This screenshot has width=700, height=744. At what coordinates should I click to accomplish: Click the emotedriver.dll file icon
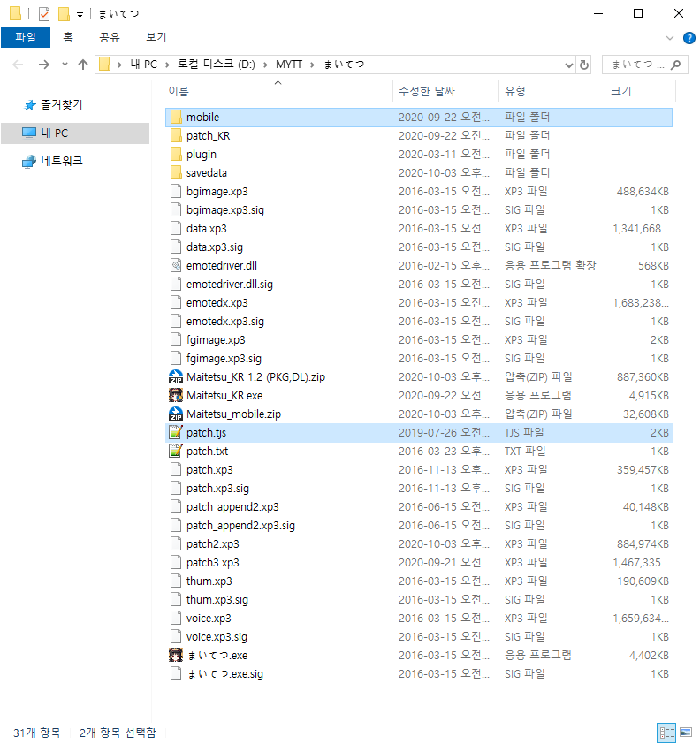[x=176, y=266]
